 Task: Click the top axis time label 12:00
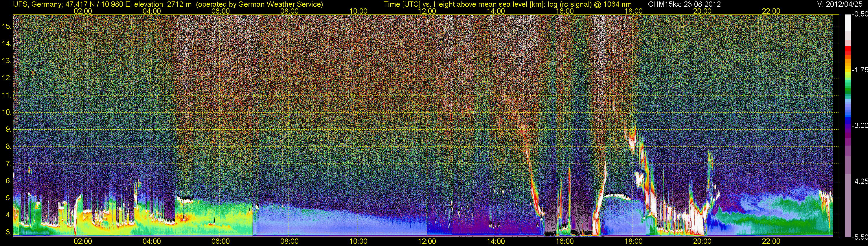[427, 11]
